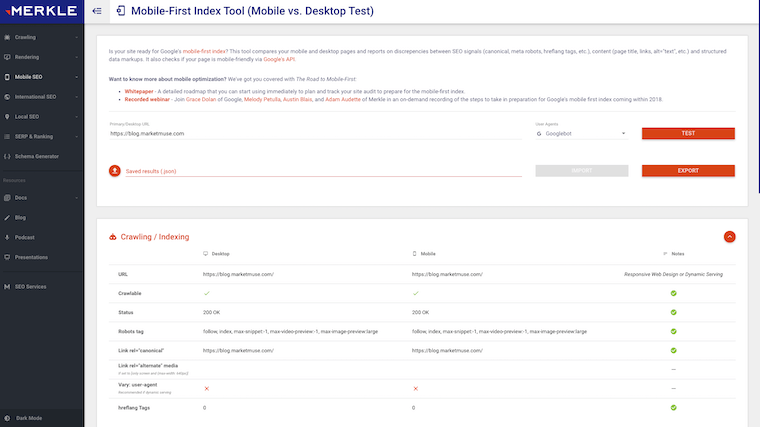Click the Dark Mode icon
The height and width of the screenshot is (427, 760).
pos(7,418)
